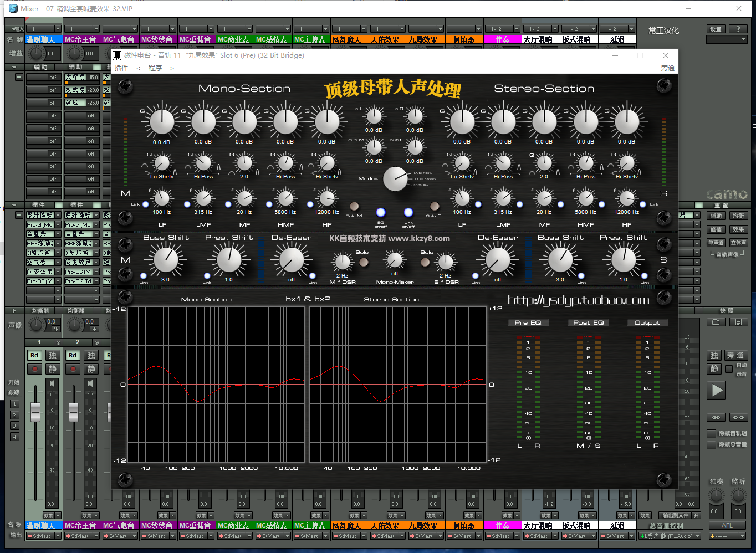Click the link channels chain icon
The height and width of the screenshot is (553, 756).
tap(716, 417)
